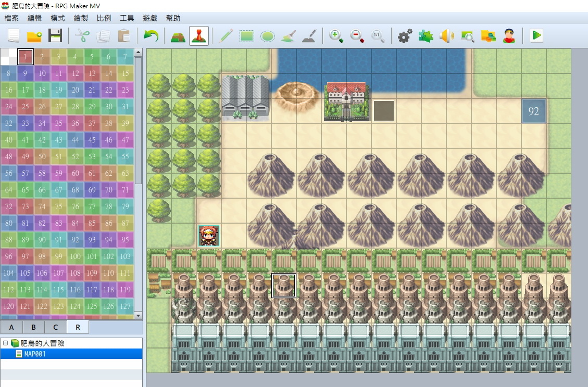588x387 pixels.
Task: Pick region swatch 100
Action: tap(76, 256)
